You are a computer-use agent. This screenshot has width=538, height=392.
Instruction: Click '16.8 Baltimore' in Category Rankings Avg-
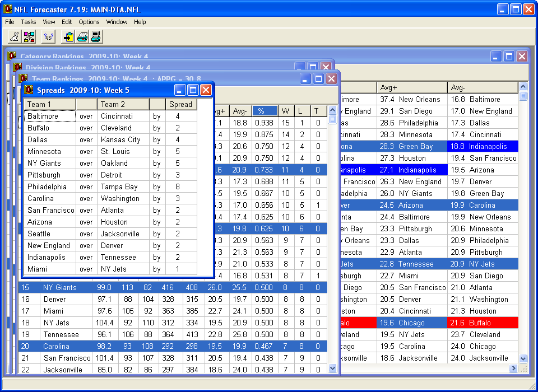click(x=483, y=99)
